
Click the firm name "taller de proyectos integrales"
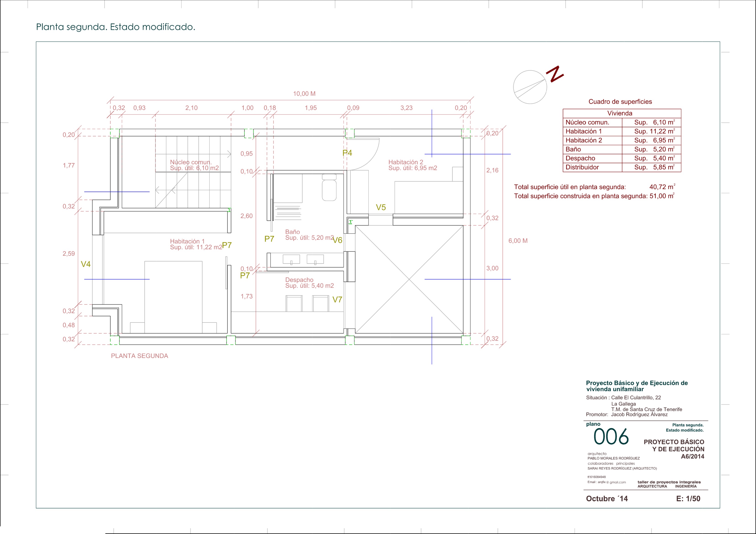(x=669, y=482)
